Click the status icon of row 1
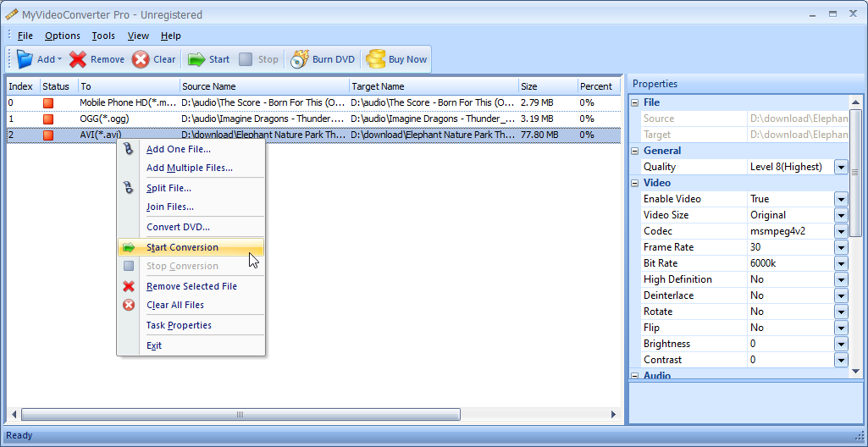Image resolution: width=868 pixels, height=447 pixels. pos(48,119)
